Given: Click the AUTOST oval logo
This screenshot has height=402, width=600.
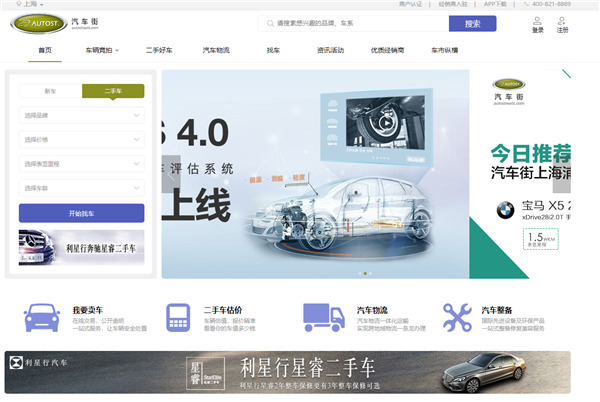Looking at the screenshot, I should pyautogui.click(x=39, y=24).
